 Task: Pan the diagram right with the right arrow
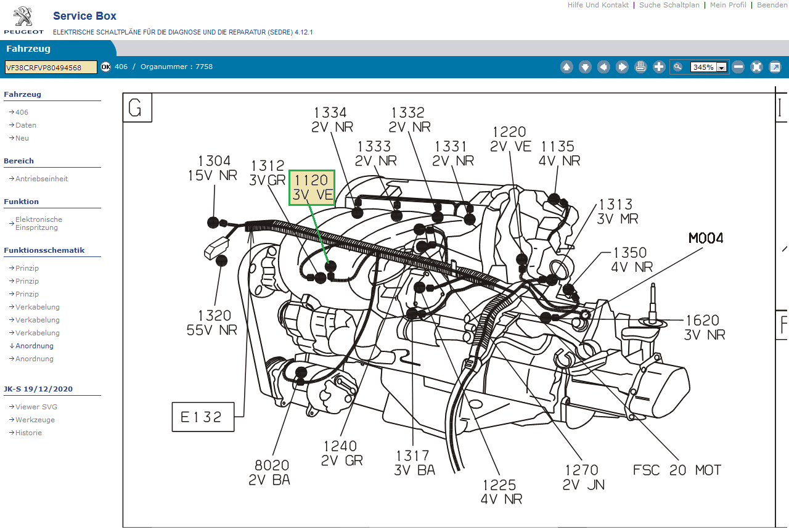point(622,67)
